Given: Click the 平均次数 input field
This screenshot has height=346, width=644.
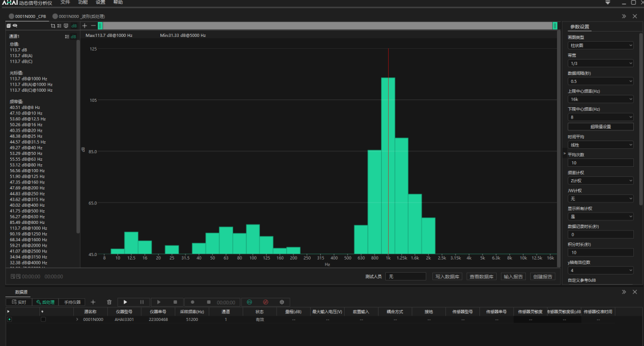Looking at the screenshot, I should tap(600, 163).
